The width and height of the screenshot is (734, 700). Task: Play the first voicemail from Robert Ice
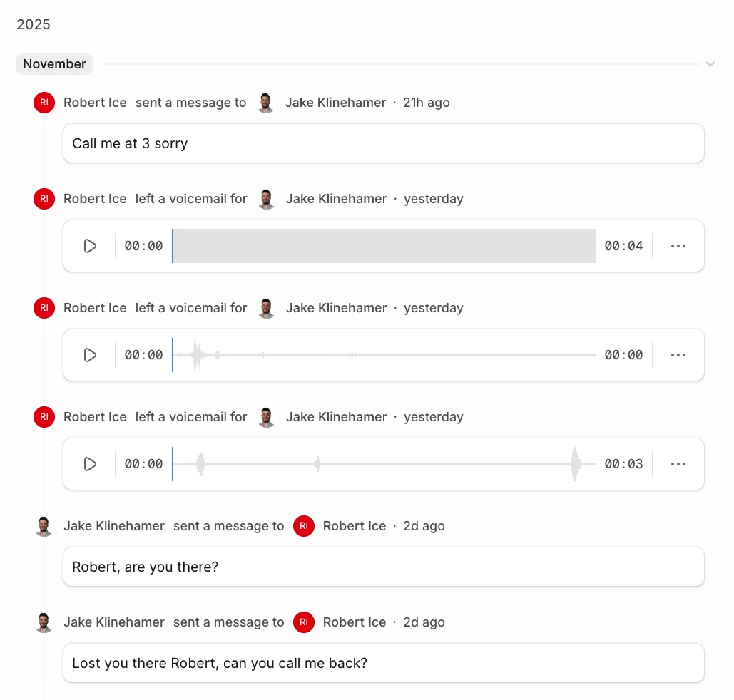click(x=89, y=245)
